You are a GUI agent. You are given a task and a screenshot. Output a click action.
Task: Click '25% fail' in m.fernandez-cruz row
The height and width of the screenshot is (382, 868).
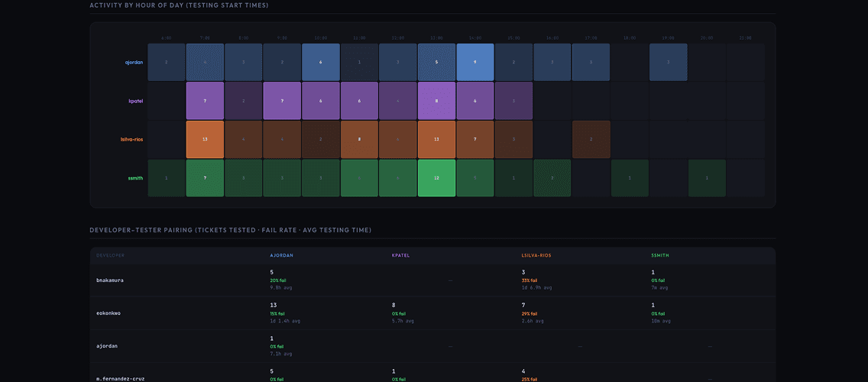(x=530, y=379)
